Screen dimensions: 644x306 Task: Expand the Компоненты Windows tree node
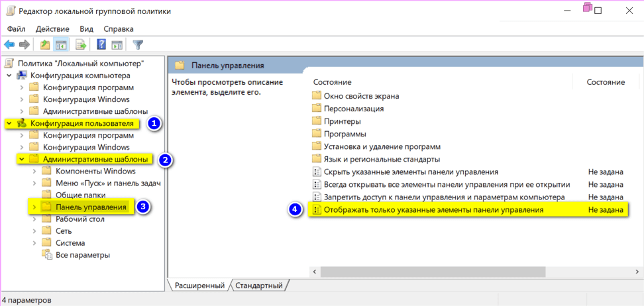pos(34,172)
